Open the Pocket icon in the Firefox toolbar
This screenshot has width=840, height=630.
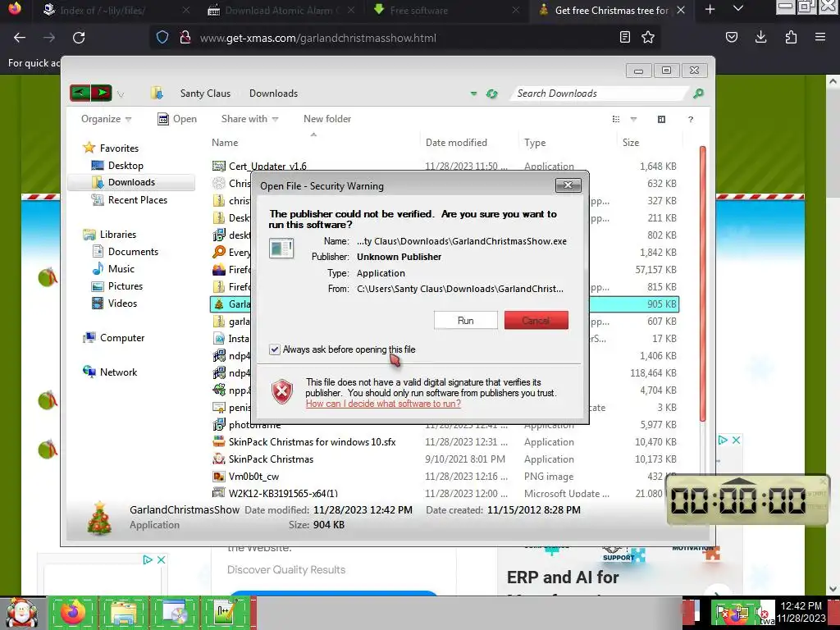click(731, 37)
